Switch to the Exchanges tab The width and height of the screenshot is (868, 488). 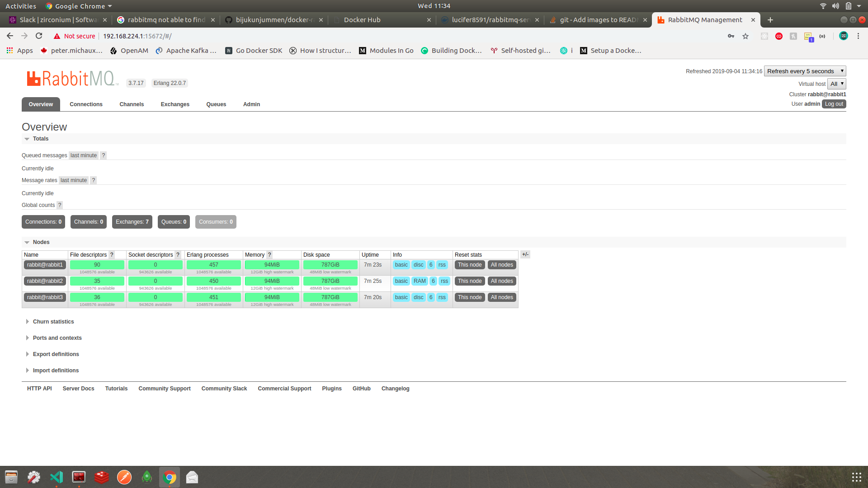coord(175,103)
